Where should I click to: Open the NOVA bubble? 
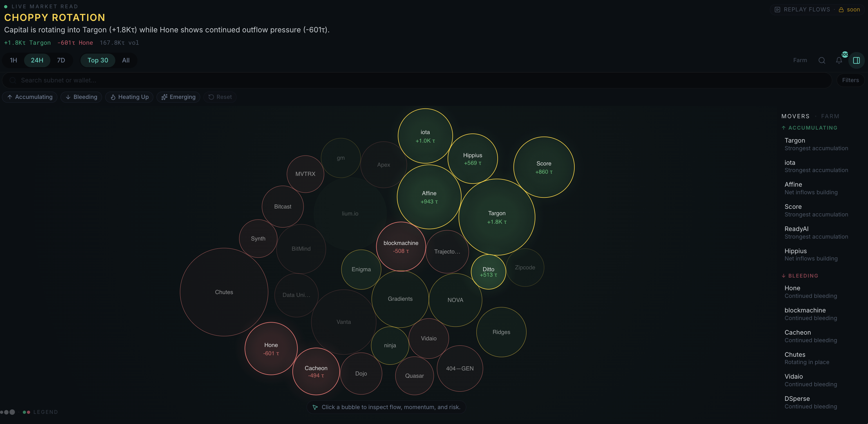click(455, 300)
